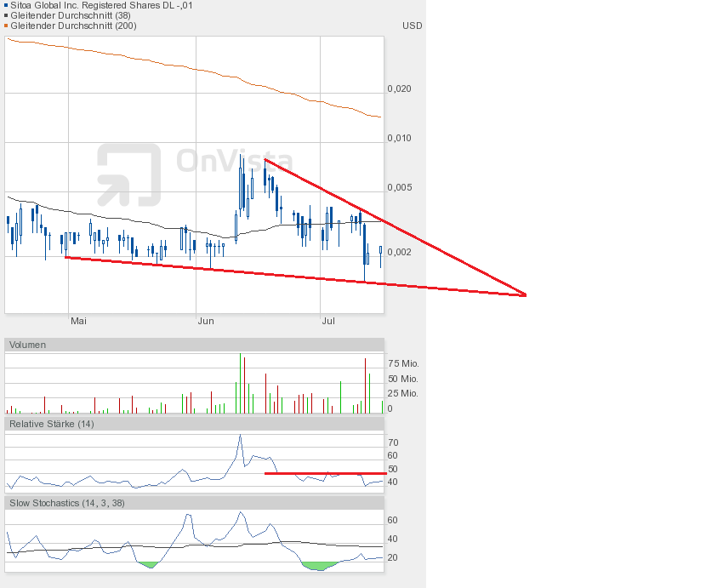
Task: Click the 60 level on Stochastics axis
Action: pos(392,520)
